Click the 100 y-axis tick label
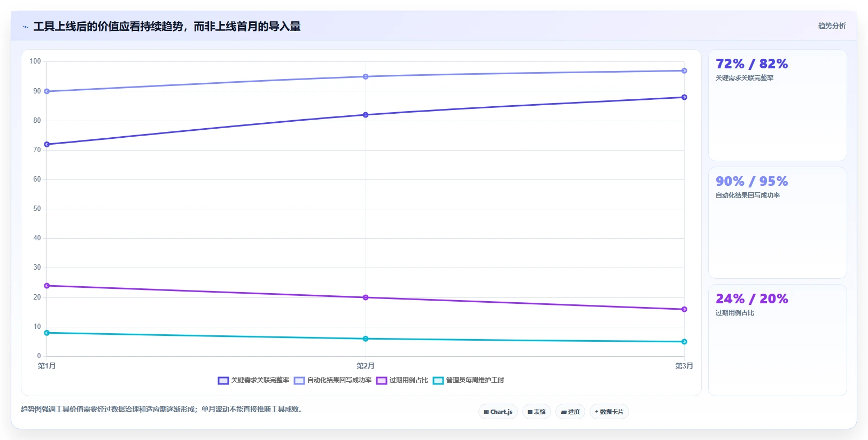868x440 pixels. [35, 61]
